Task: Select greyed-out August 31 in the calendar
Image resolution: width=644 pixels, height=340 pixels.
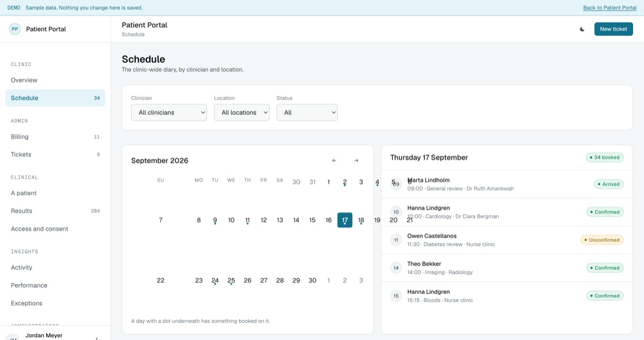Action: pyautogui.click(x=312, y=182)
